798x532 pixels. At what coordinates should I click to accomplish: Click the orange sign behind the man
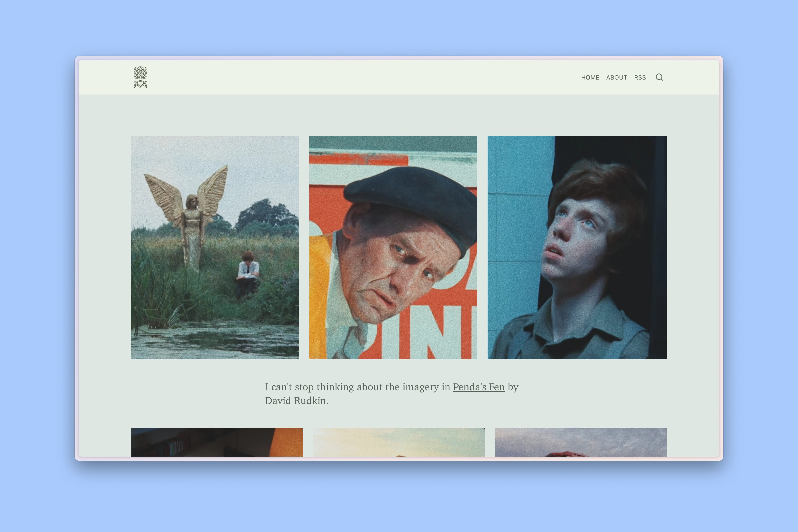pos(455,316)
